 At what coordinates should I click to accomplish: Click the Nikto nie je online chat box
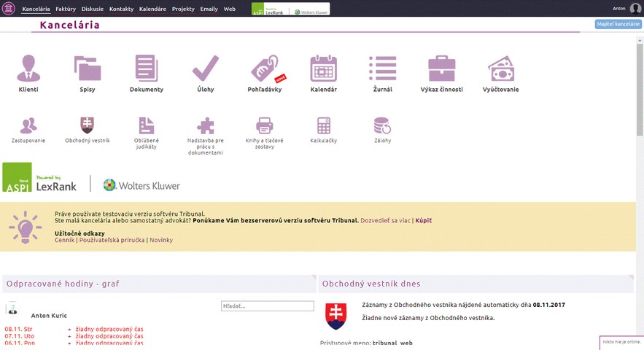coord(621,343)
